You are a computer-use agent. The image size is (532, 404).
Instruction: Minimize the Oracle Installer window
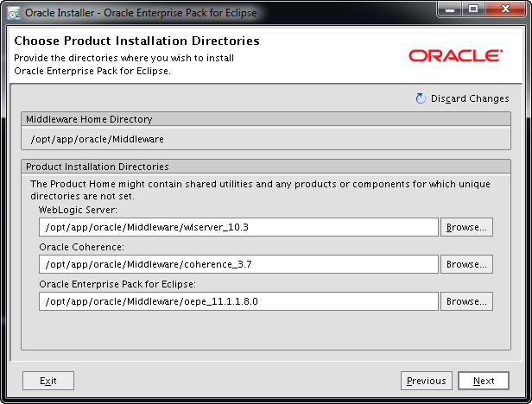[450, 9]
